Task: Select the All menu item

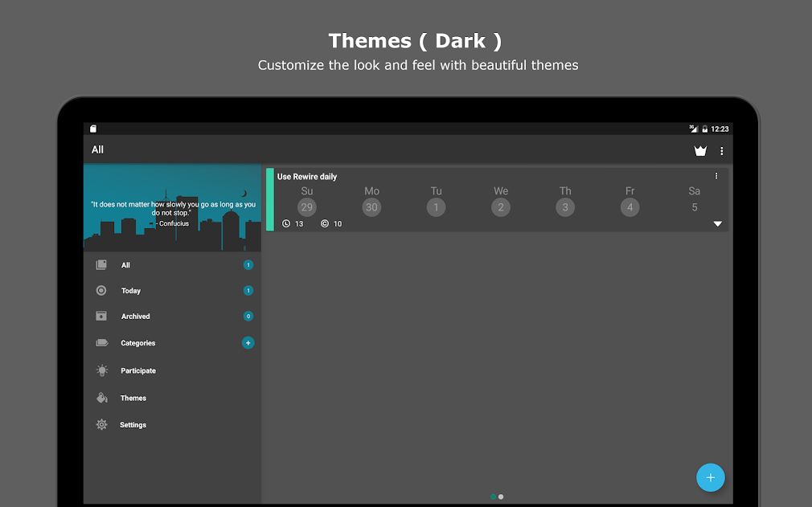Action: (172, 265)
